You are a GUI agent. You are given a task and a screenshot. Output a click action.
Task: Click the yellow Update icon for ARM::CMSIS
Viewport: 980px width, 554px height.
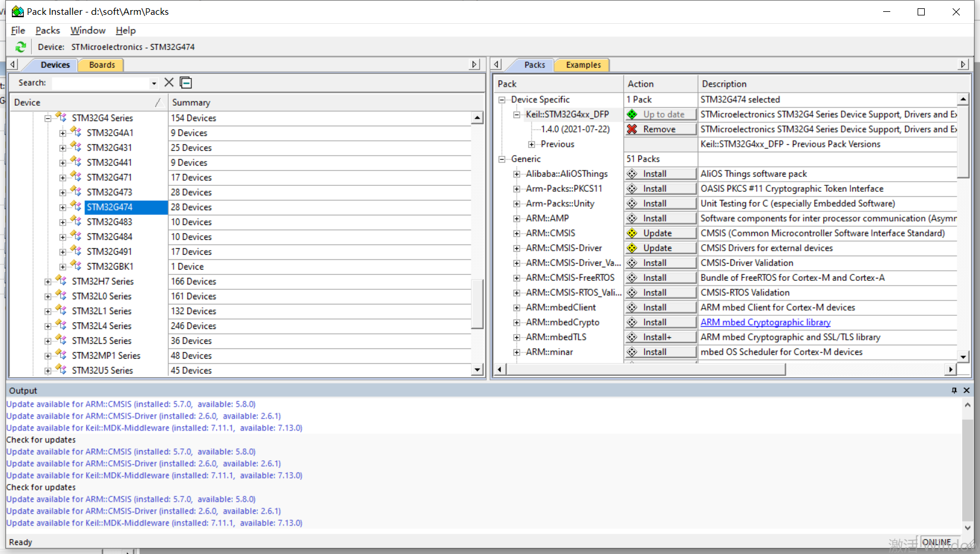coord(632,233)
